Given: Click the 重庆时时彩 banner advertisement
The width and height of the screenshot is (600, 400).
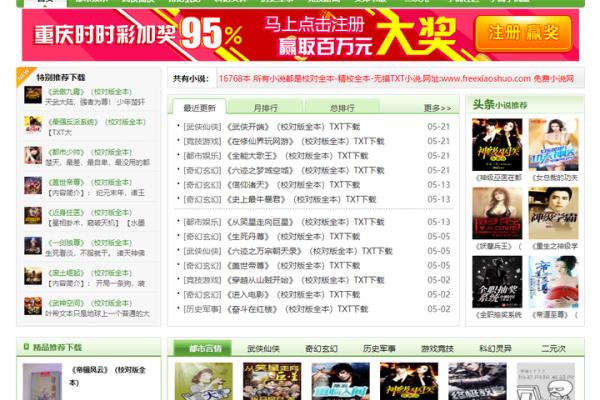Looking at the screenshot, I should pos(300,35).
